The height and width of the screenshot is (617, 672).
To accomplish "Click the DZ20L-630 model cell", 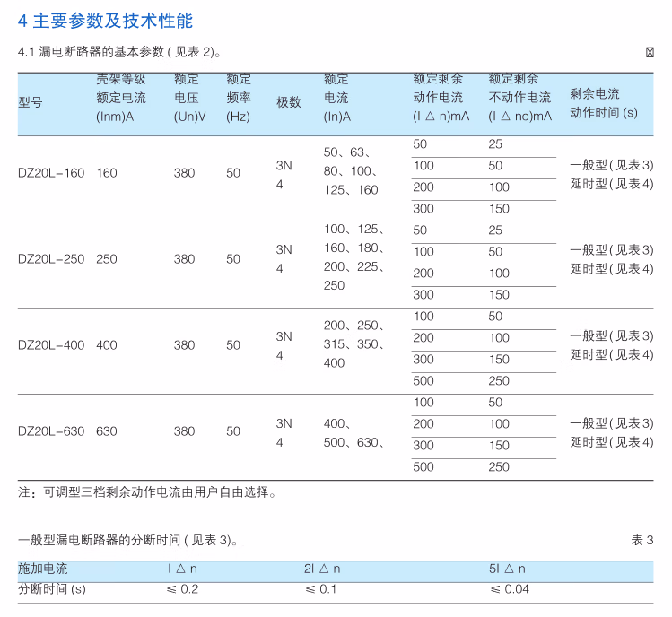I will tap(51, 431).
